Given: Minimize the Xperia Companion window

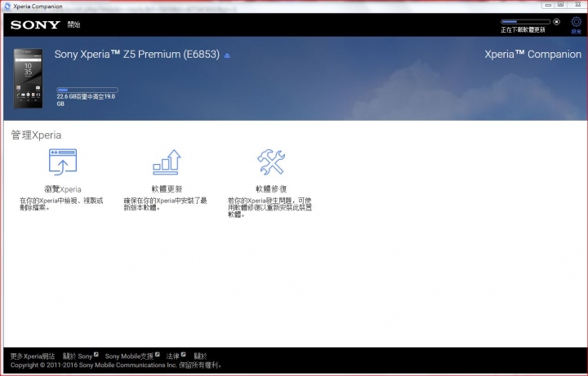Looking at the screenshot, I should click(x=548, y=5).
